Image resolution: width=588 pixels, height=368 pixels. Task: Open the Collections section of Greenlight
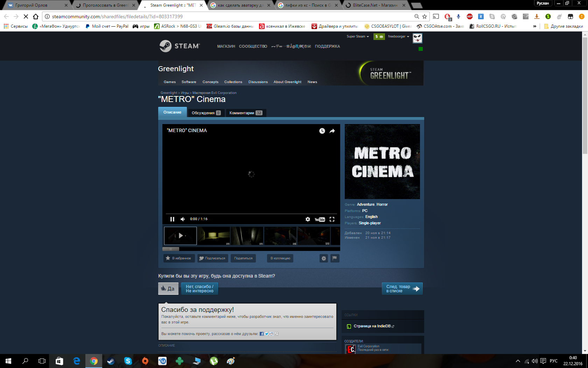pyautogui.click(x=233, y=82)
